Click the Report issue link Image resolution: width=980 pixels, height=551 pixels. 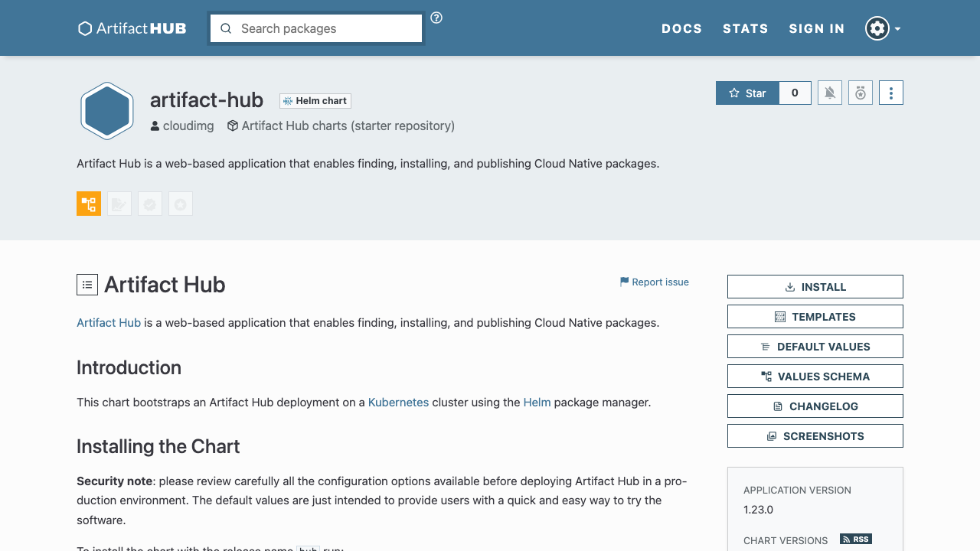click(x=655, y=282)
